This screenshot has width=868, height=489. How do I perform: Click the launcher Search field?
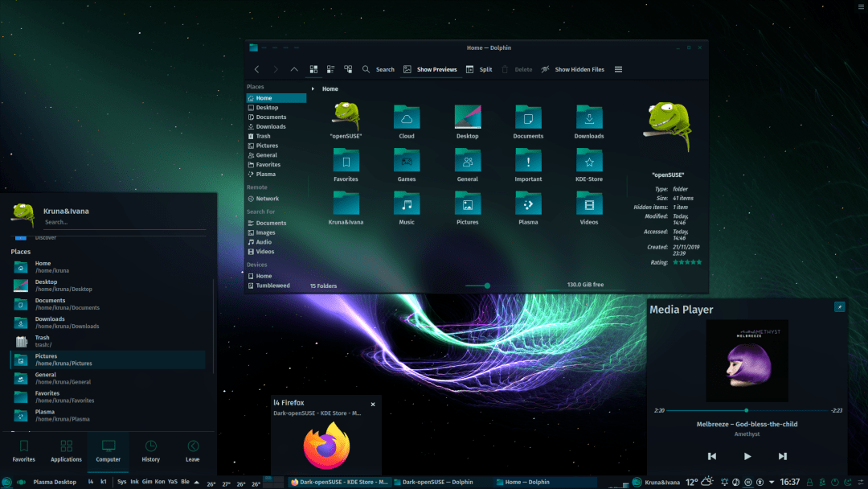click(125, 222)
